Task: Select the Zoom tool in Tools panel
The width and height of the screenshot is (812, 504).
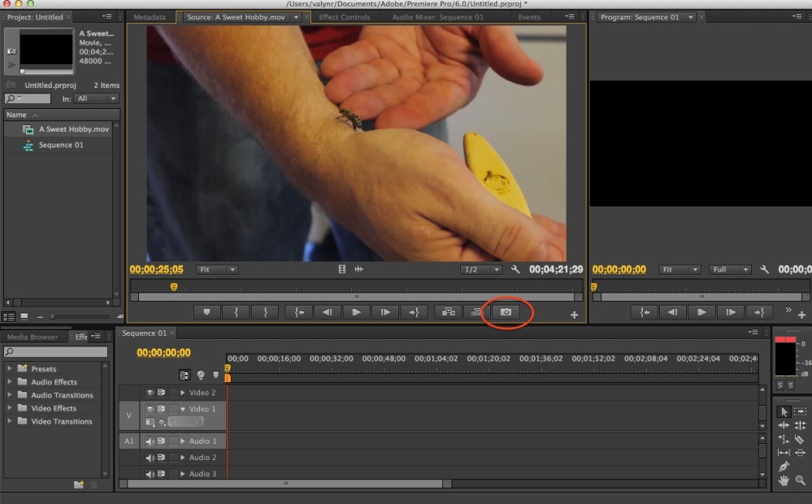Action: tap(801, 480)
